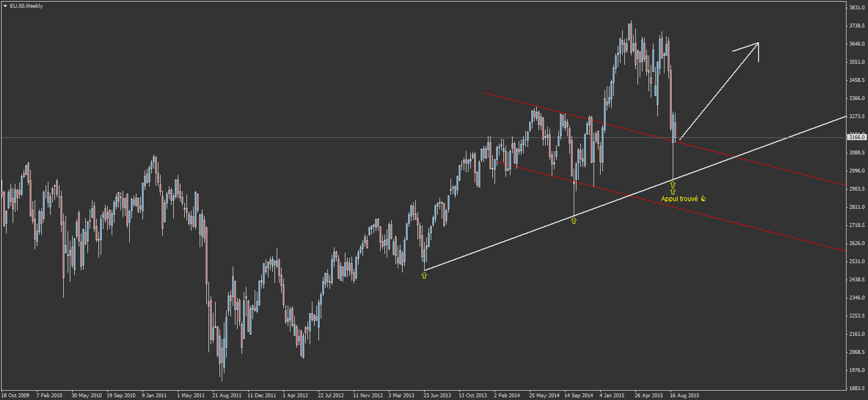Click the 2346.0 price level
The image size is (868, 400).
(x=857, y=298)
